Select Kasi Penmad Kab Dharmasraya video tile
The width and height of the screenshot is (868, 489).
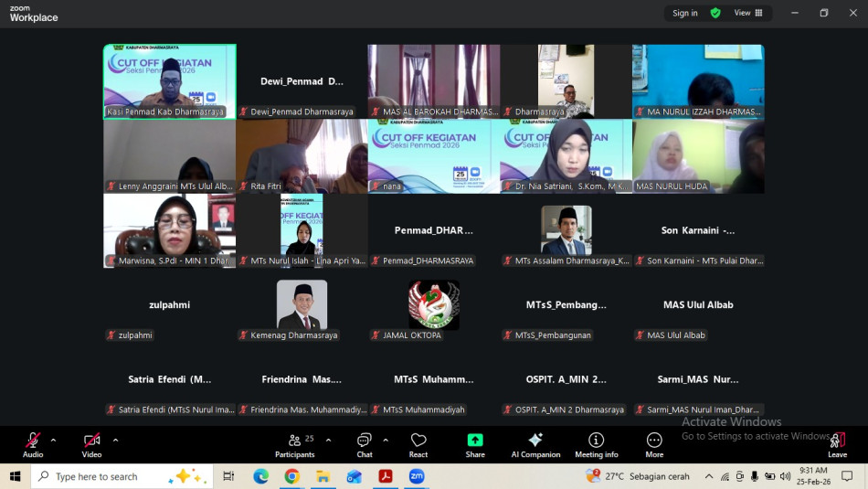click(169, 81)
